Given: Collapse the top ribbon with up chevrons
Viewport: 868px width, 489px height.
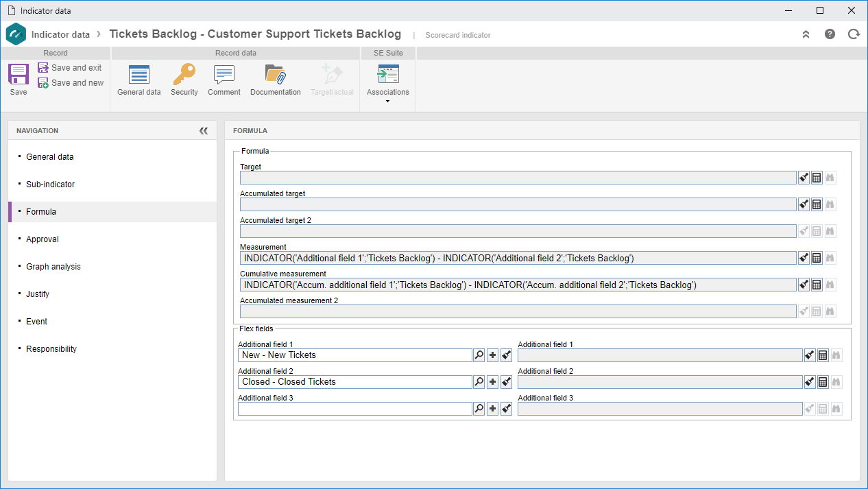Looking at the screenshot, I should (x=806, y=34).
